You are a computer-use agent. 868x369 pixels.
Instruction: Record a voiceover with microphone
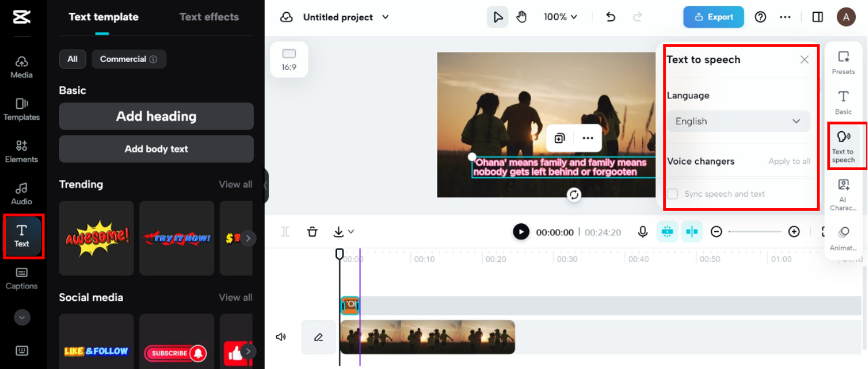(643, 232)
